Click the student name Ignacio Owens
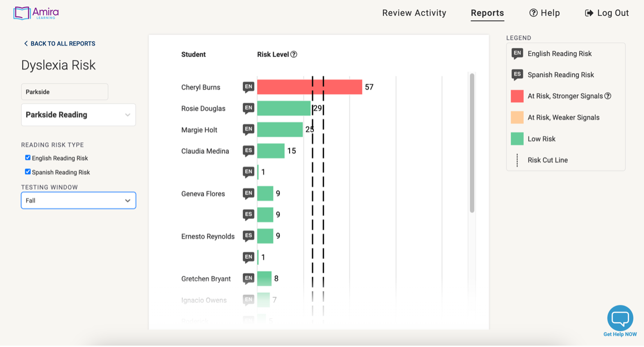 [x=204, y=300]
